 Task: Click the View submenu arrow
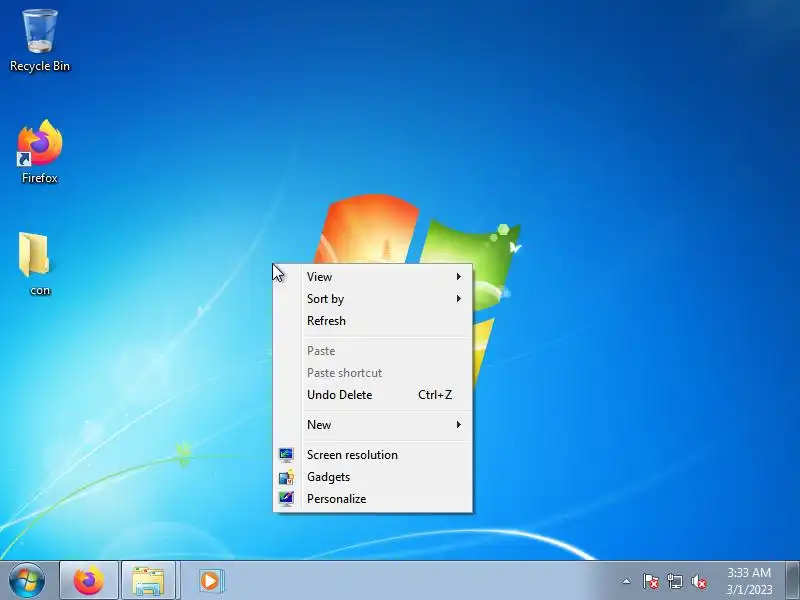pyautogui.click(x=459, y=277)
